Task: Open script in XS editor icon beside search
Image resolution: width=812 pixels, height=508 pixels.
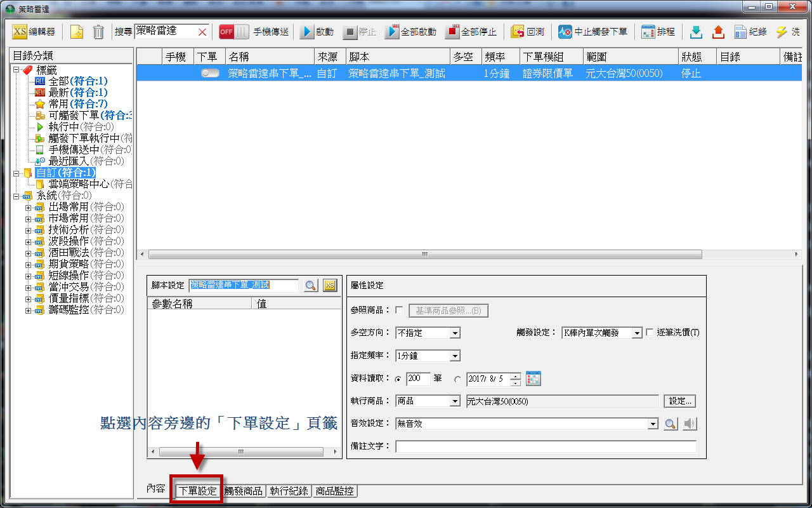Action: click(x=330, y=286)
